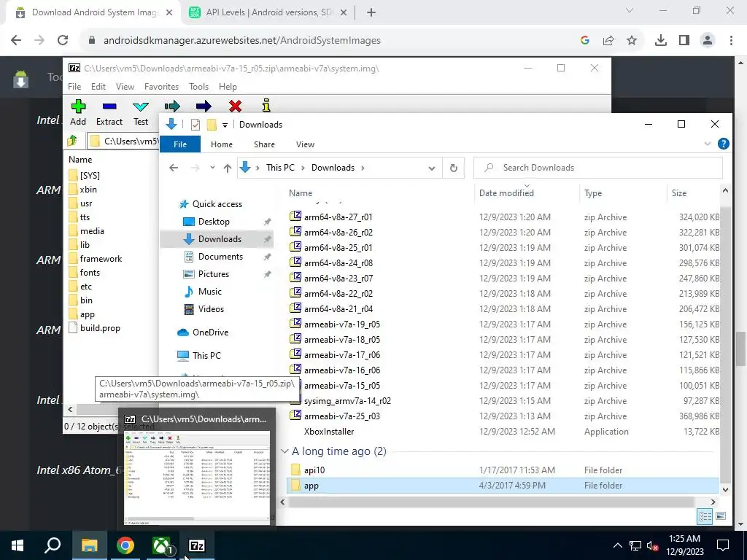Collapse the 'A long time ago' group

(x=285, y=451)
